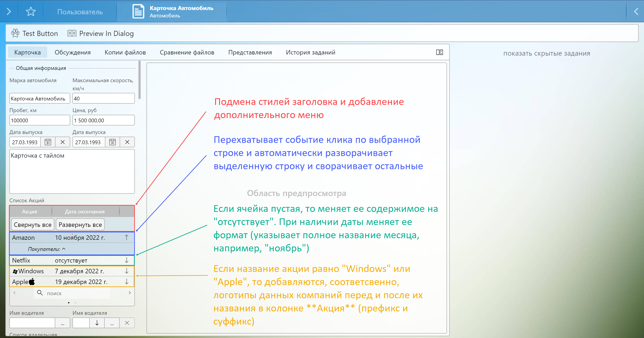Image resolution: width=644 pixels, height=338 pixels.
Task: Open calendar picker for second Дата выпуска
Action: point(112,142)
